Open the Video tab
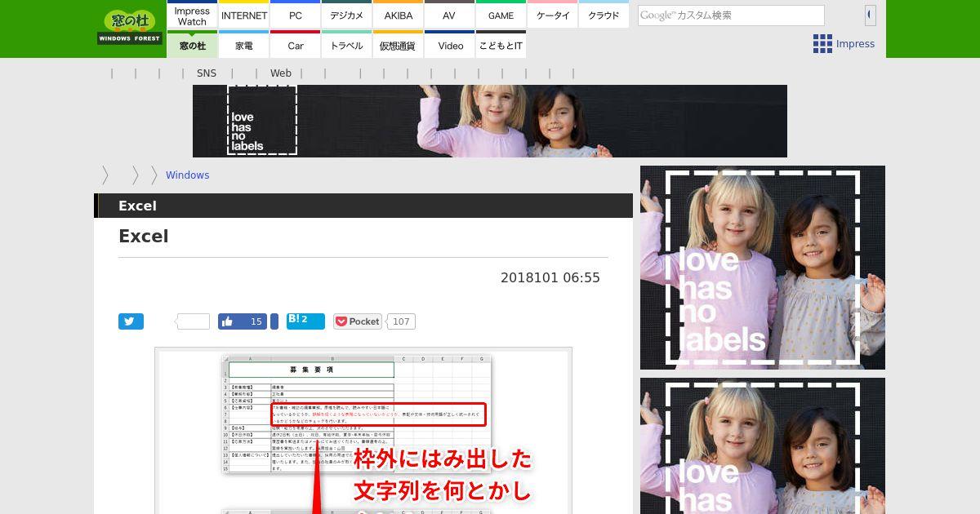This screenshot has height=514, width=980. pos(450,46)
